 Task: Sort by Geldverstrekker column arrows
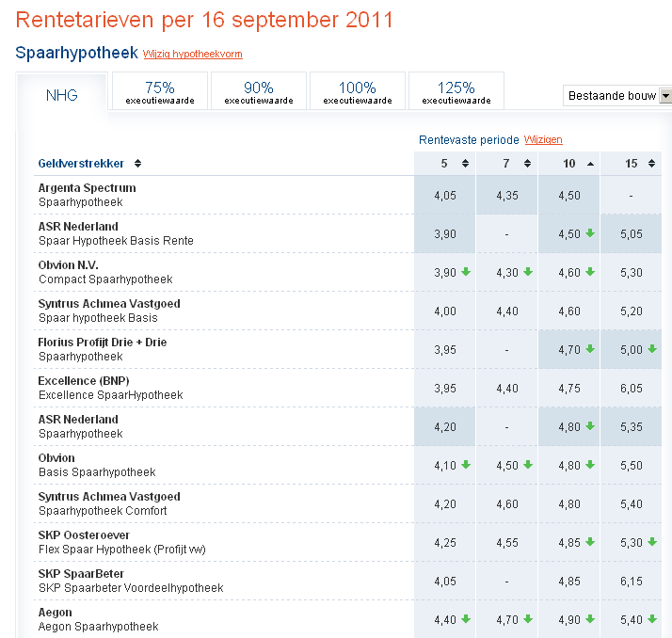click(x=137, y=163)
